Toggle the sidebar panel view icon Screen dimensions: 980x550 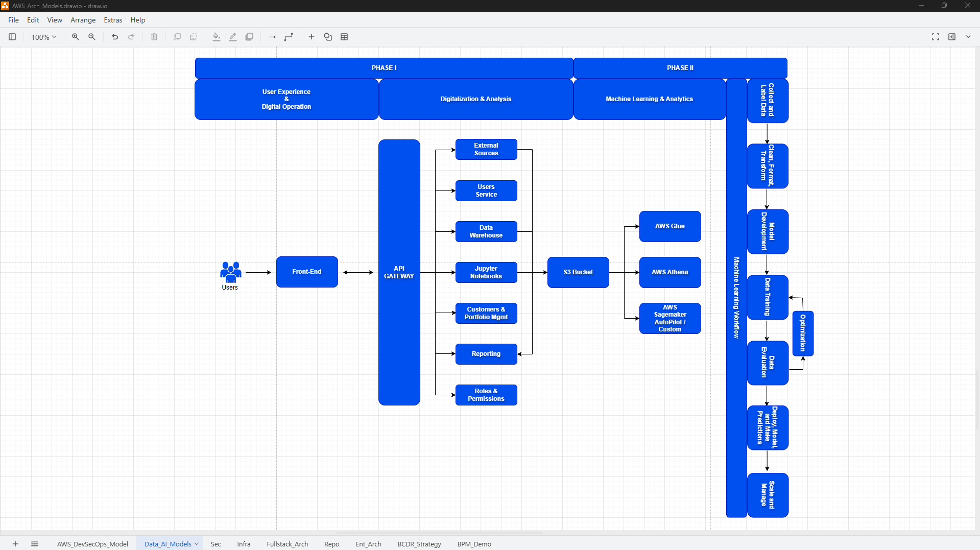[x=12, y=37]
